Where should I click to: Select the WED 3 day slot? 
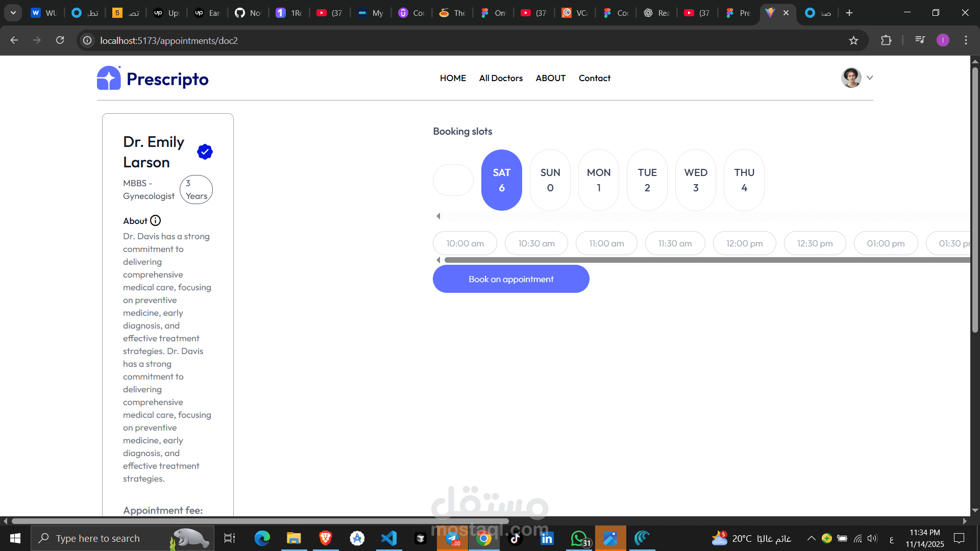(696, 180)
